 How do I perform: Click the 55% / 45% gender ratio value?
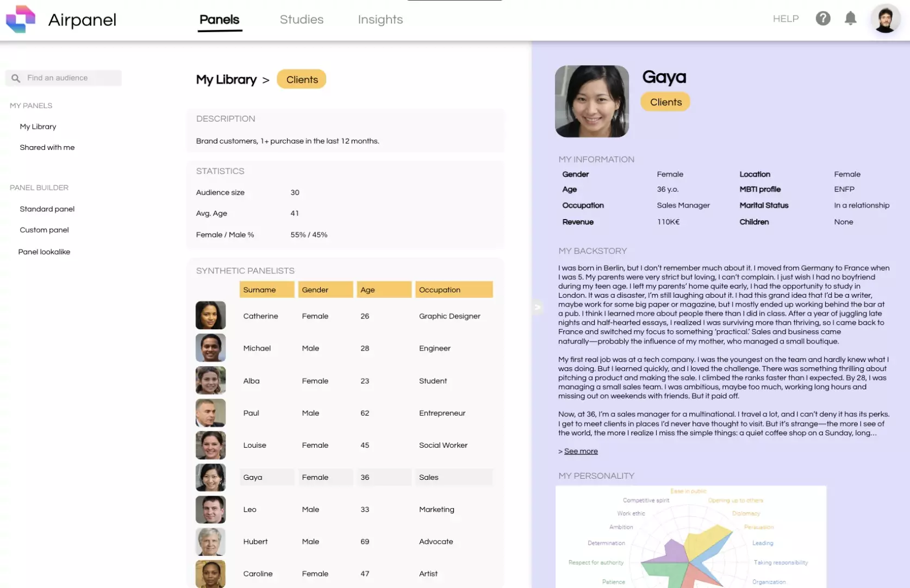pyautogui.click(x=309, y=235)
